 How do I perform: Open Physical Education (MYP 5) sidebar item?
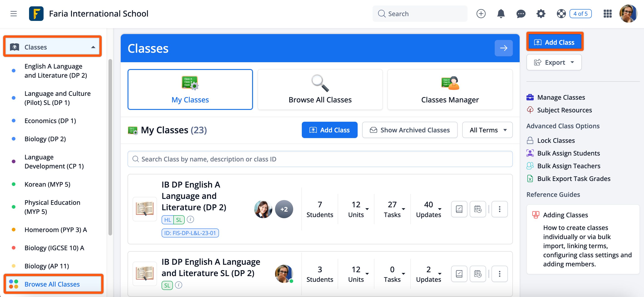click(52, 207)
